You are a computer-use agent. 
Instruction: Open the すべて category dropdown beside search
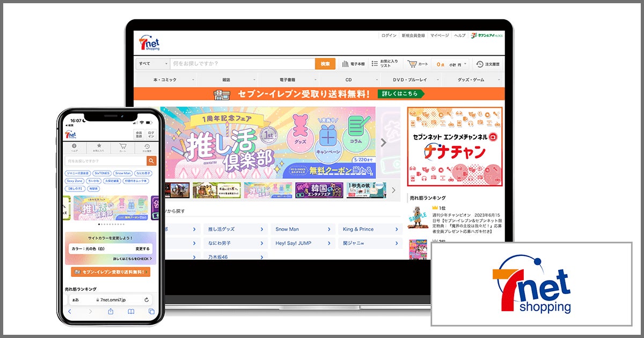tap(152, 64)
